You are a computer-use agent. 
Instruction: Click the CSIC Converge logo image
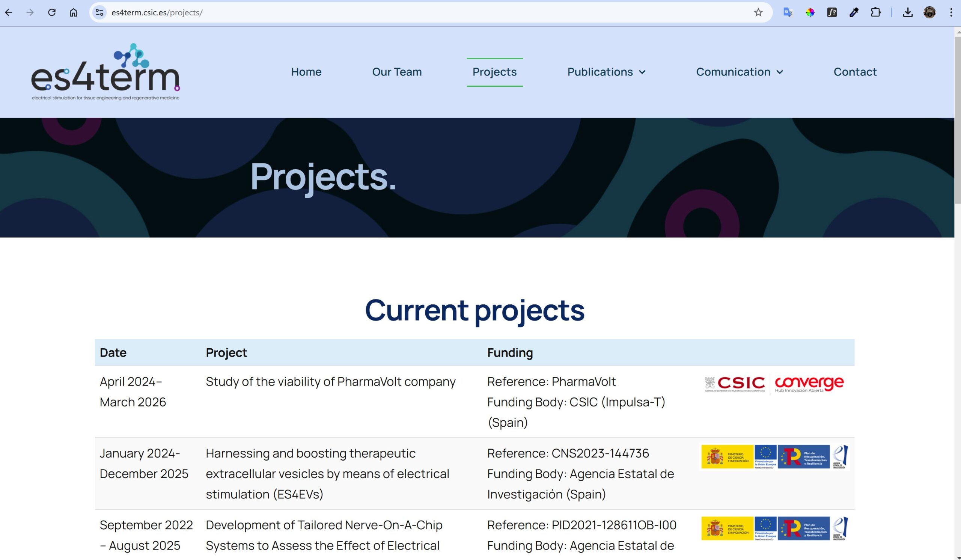(774, 384)
